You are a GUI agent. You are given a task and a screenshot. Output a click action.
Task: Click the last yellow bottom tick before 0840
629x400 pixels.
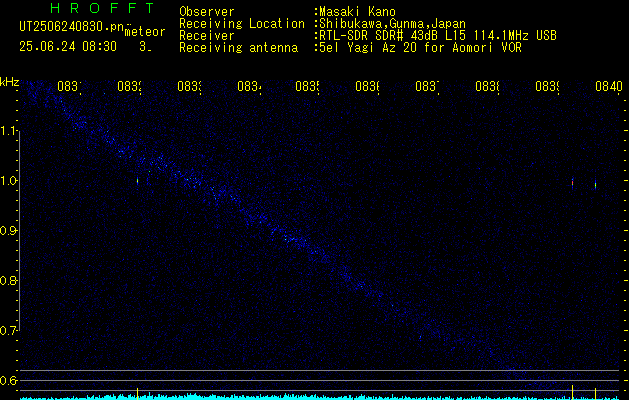point(595,393)
